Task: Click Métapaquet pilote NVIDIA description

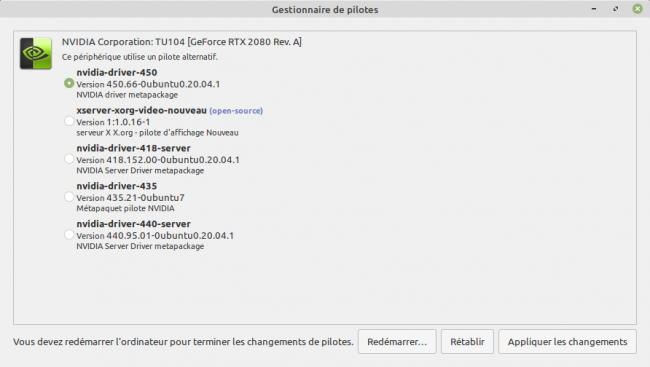Action: pos(125,208)
